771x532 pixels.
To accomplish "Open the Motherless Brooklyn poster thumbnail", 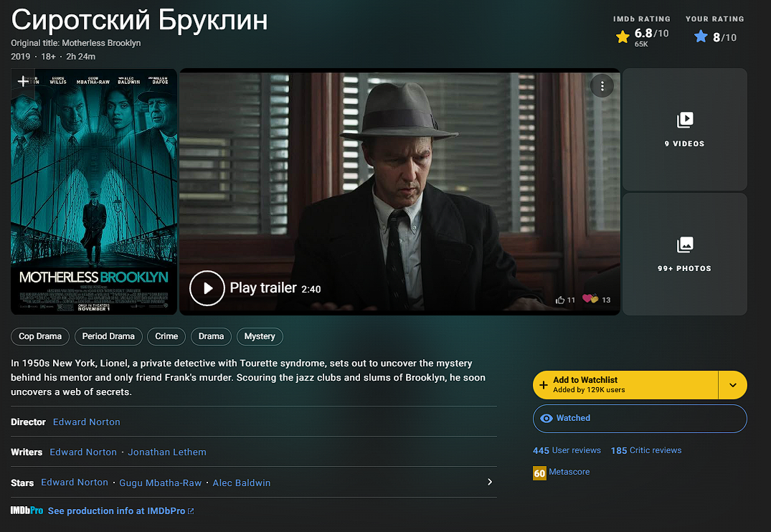I will click(94, 191).
